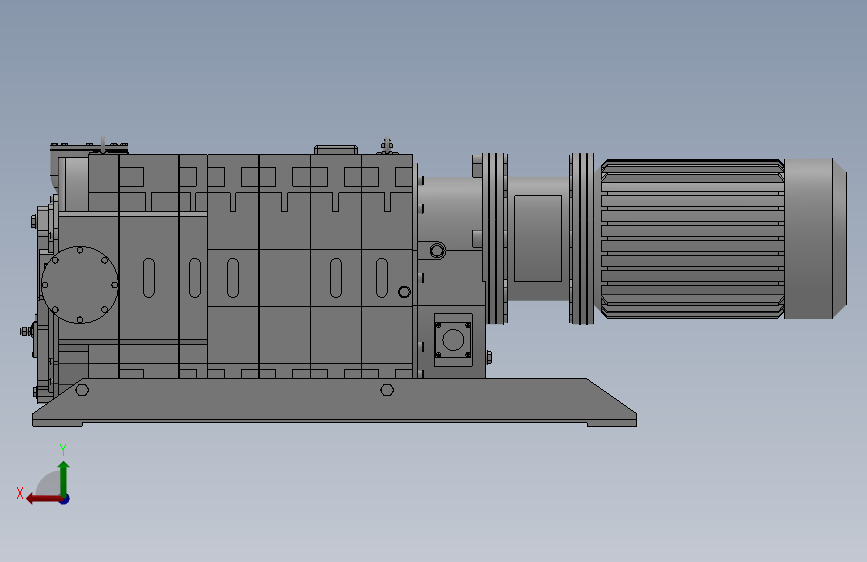
Task: Select the right hex bolt on base plate
Action: 387,390
